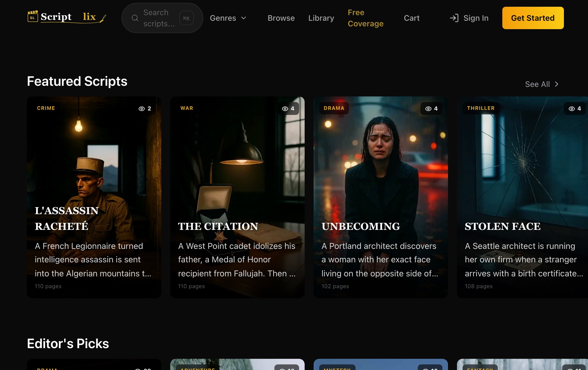Go to Free Coverage

click(366, 18)
